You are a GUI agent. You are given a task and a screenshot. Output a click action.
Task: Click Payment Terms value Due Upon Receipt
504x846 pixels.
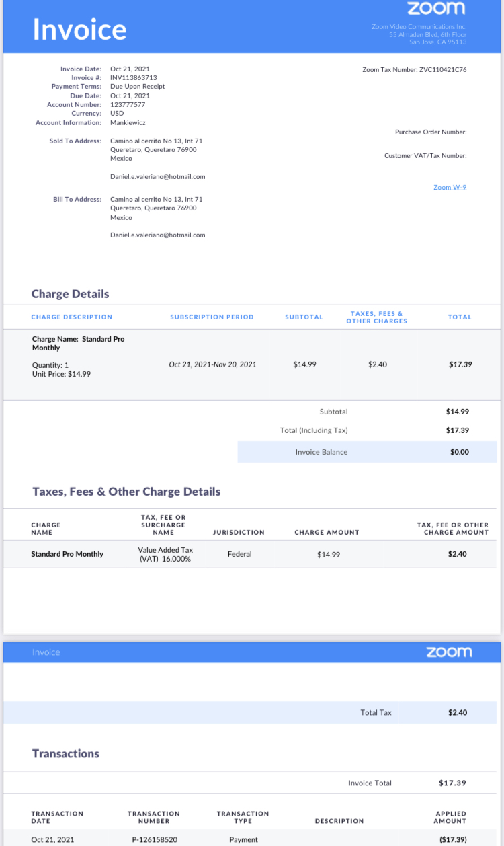click(138, 87)
